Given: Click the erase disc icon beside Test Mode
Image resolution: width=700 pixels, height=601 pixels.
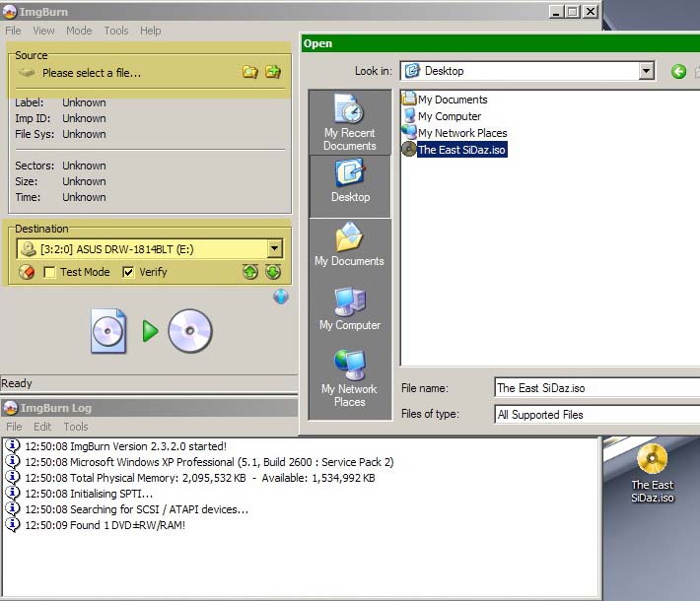Looking at the screenshot, I should 27,272.
